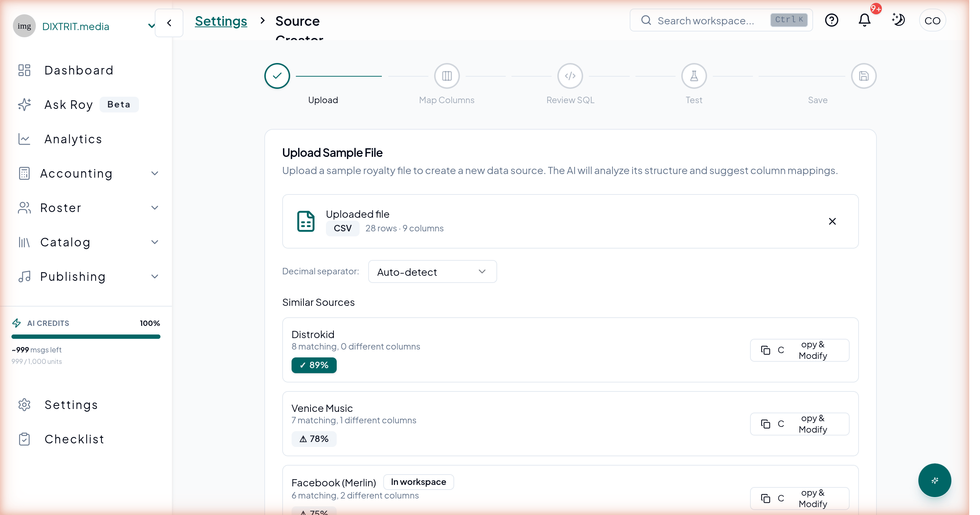Screen dimensions: 980x515
Task: Click the '28 rows · 9 columns' text
Action: click(404, 228)
